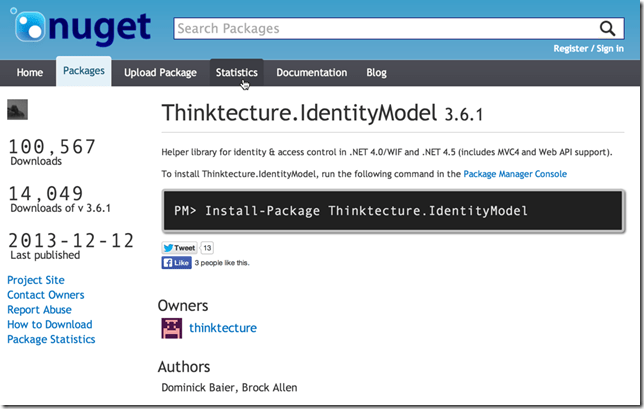Click the Thinktecture.IdentityModel title
Screen dimensions: 644x409
(299, 113)
